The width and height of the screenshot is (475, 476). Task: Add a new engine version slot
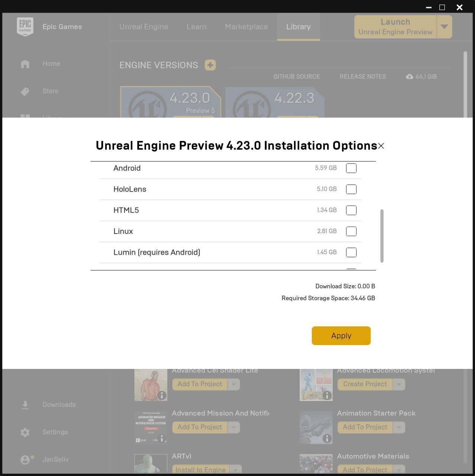coord(210,65)
